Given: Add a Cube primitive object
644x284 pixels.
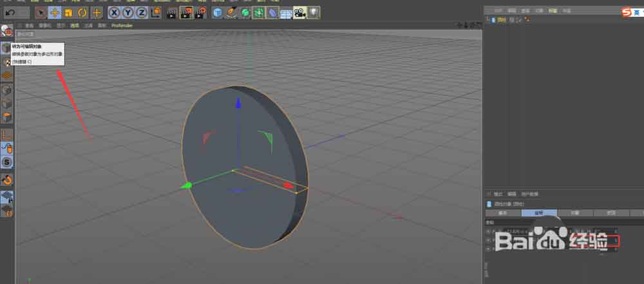Looking at the screenshot, I should click(x=218, y=13).
